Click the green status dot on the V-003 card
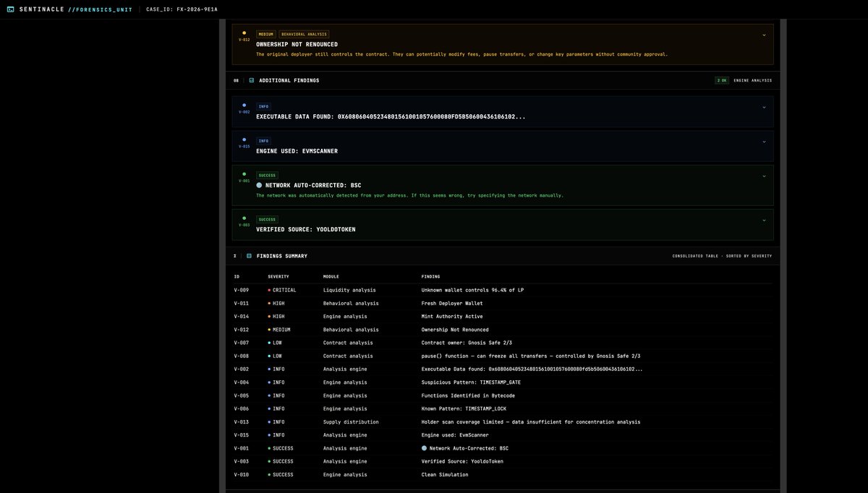Viewport: 868px width, 493px height. click(x=244, y=218)
